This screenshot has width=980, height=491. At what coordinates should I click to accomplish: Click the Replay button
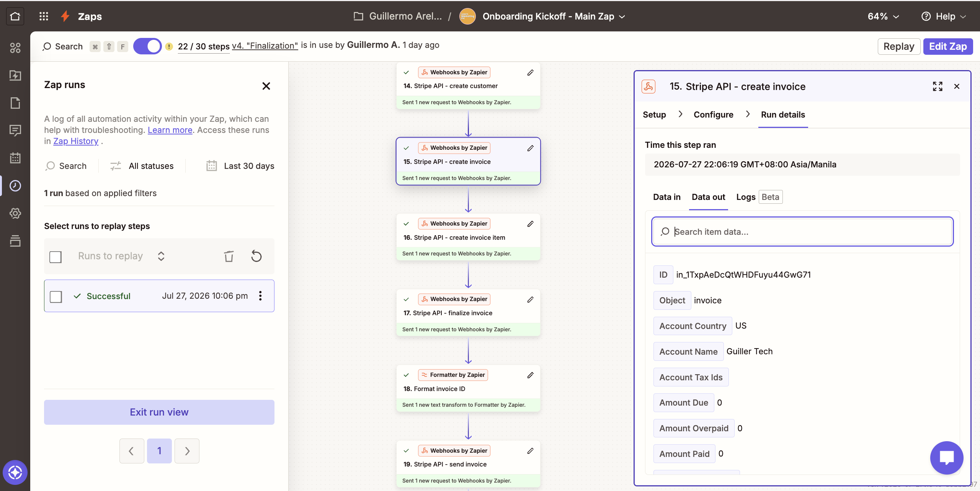point(899,46)
